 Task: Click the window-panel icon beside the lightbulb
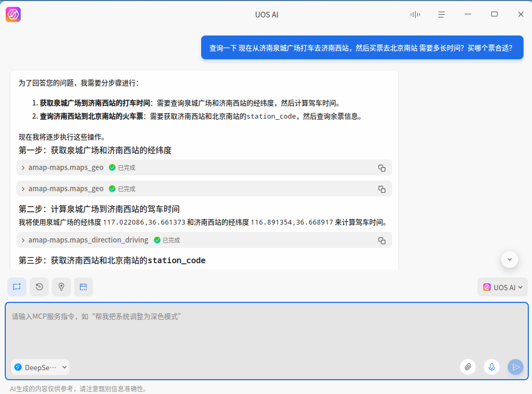tap(84, 287)
